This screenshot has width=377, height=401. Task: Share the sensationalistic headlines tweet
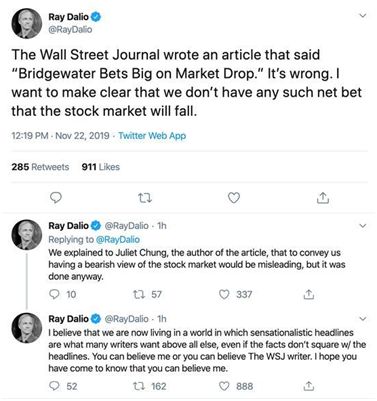[x=309, y=386]
